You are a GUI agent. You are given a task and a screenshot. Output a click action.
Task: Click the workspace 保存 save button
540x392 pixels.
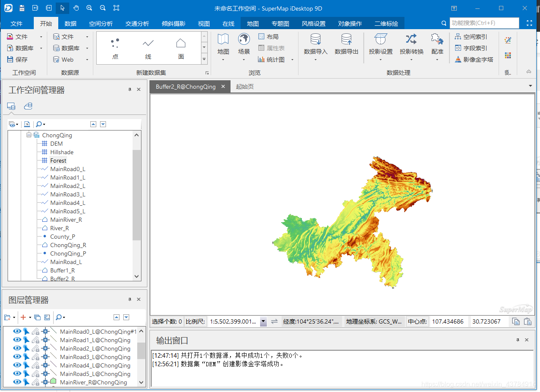tap(17, 60)
